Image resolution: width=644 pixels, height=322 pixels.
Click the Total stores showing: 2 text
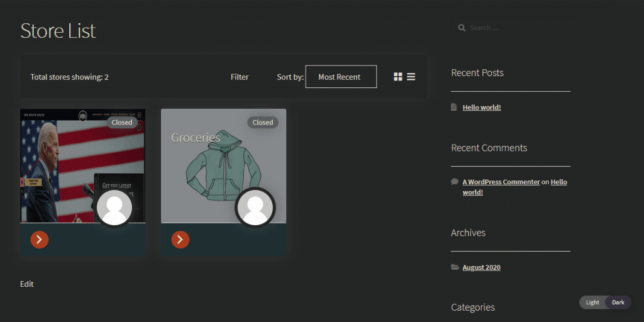(x=69, y=77)
